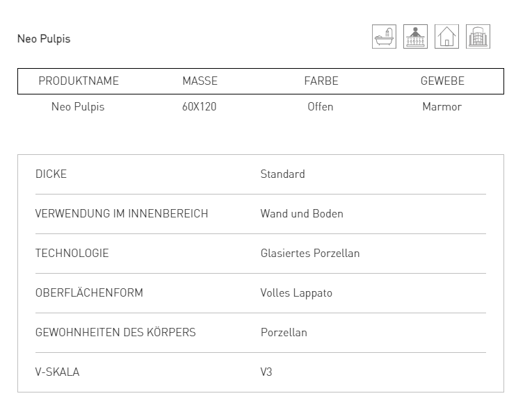
Task: Click the V3 value in V-SKALA row
Action: tap(266, 372)
